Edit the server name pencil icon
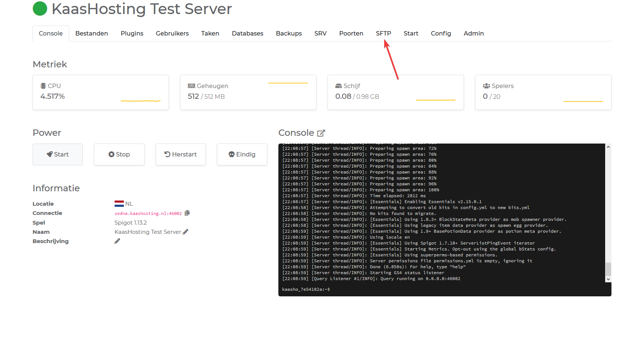The width and height of the screenshot is (644, 340). (186, 232)
